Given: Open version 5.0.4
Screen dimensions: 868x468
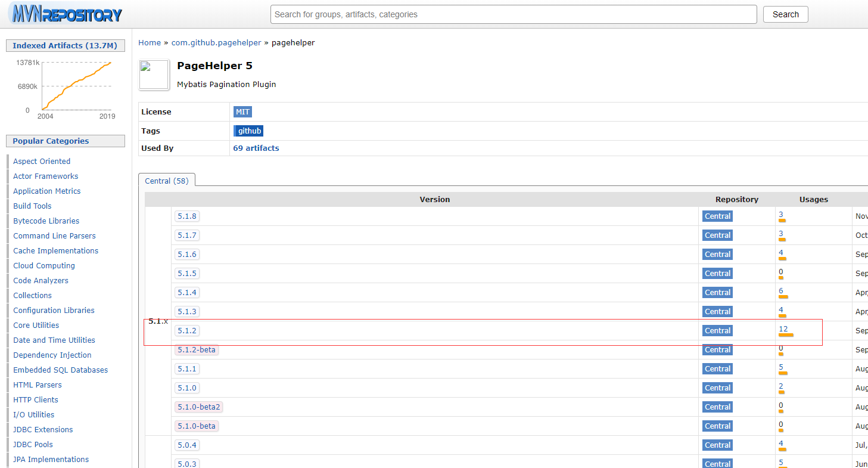Looking at the screenshot, I should click(187, 445).
